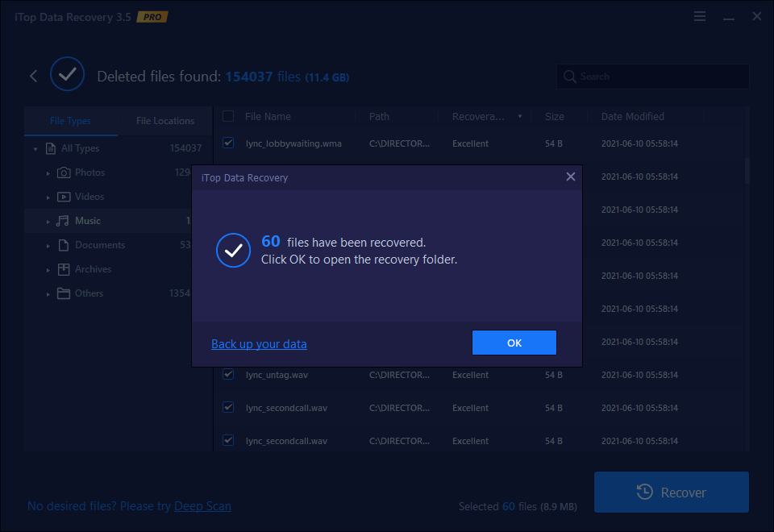The width and height of the screenshot is (774, 532).
Task: Click the '154037 files' count text
Action: coord(263,77)
